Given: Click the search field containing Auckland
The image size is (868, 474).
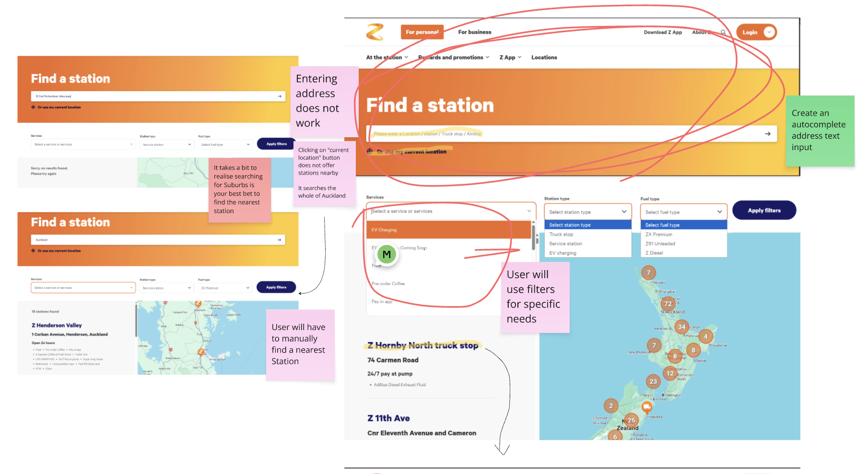Looking at the screenshot, I should pos(158,240).
